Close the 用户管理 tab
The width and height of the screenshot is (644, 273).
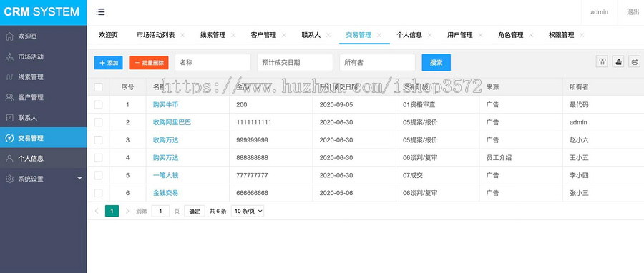click(481, 35)
